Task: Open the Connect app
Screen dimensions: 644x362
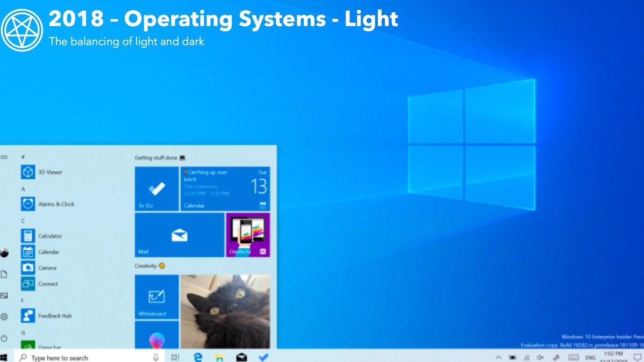Action: point(40,284)
